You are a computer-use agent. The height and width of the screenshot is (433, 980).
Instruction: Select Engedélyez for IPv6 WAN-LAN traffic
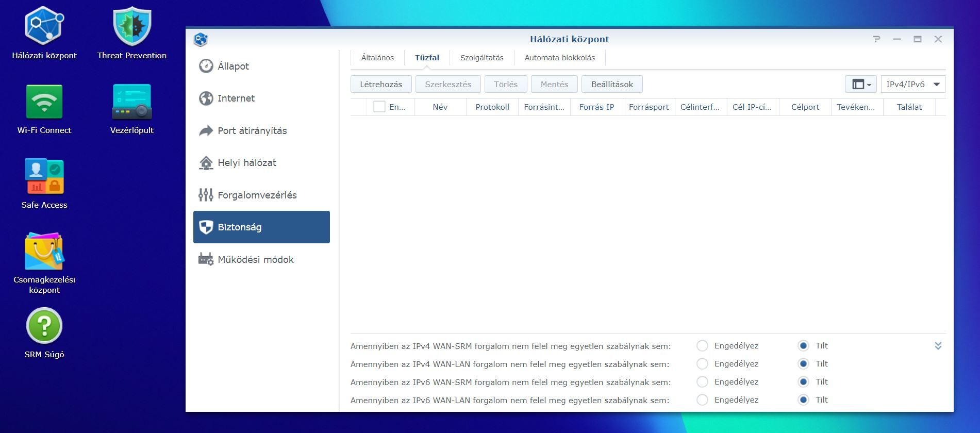pyautogui.click(x=702, y=400)
